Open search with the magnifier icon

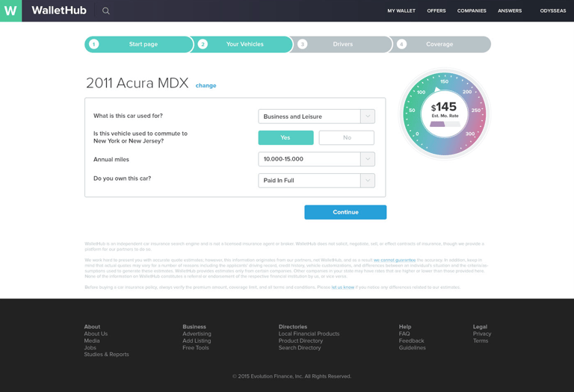(106, 11)
